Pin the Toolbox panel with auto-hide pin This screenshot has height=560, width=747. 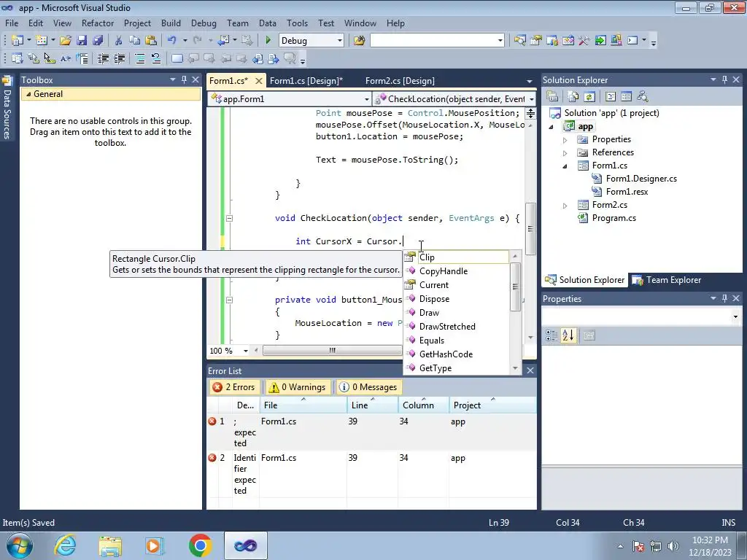[184, 80]
